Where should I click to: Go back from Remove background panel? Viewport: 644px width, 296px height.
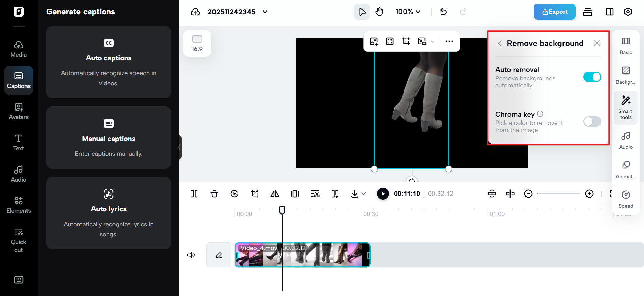(x=500, y=43)
